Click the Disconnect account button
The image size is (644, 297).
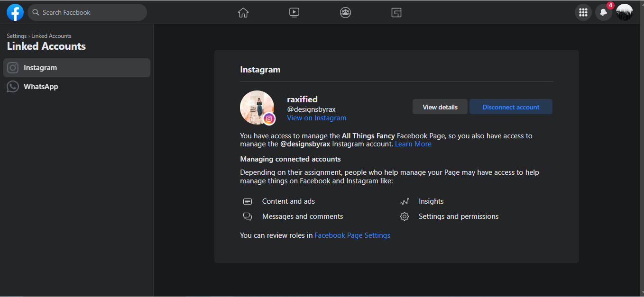pos(511,107)
